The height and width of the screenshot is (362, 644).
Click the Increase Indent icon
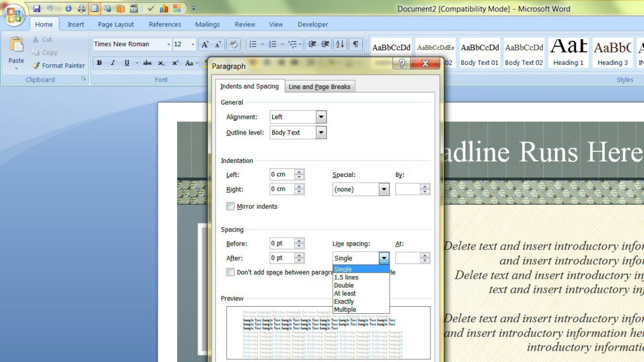coord(326,44)
